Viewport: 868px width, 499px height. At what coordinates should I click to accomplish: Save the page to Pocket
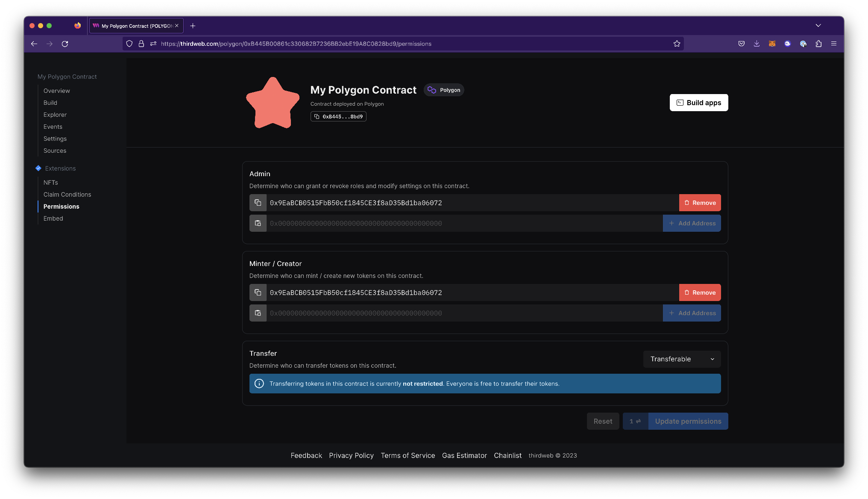click(741, 44)
